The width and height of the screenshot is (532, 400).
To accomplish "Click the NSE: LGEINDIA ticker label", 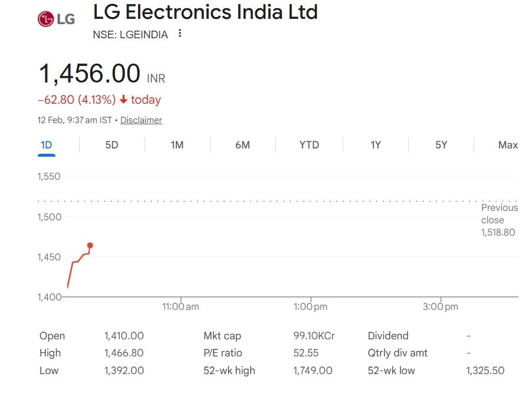I will (130, 35).
